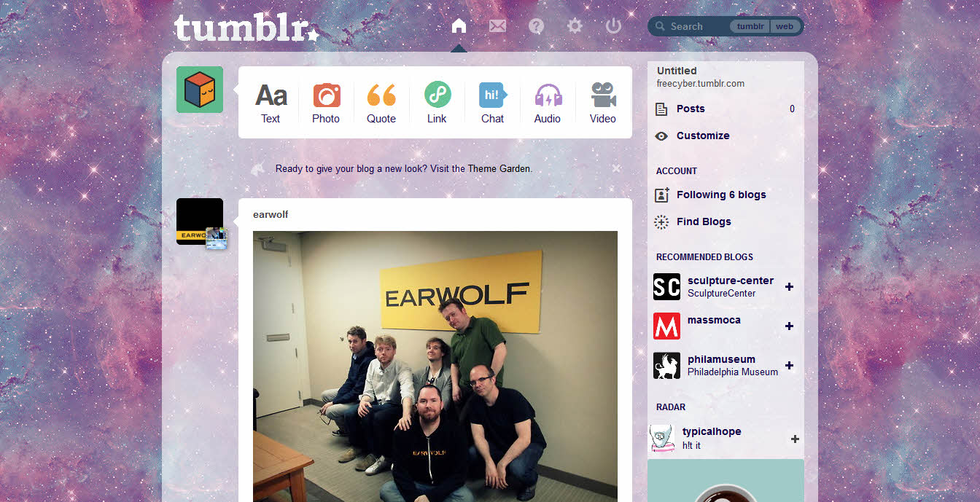Create a new Video post
Screen dimensions: 980x502
click(x=603, y=103)
